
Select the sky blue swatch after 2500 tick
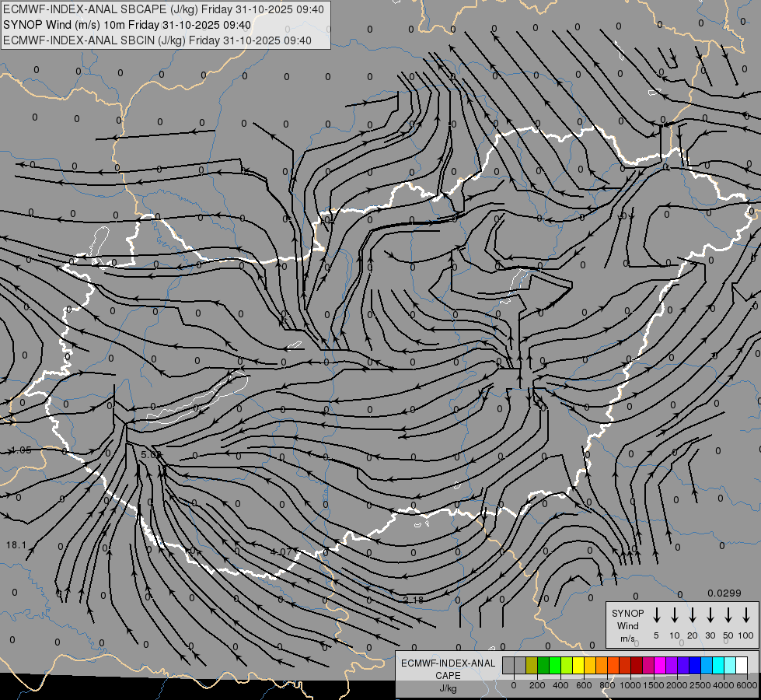(706, 665)
